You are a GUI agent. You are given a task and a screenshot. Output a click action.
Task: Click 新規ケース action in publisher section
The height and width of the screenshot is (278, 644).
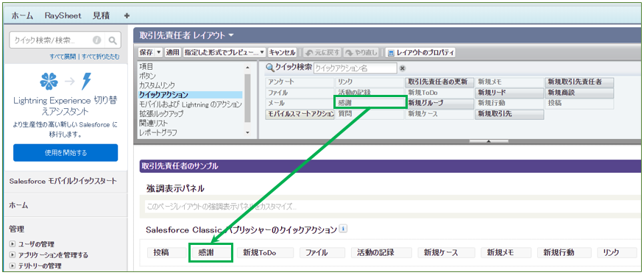[x=447, y=252]
